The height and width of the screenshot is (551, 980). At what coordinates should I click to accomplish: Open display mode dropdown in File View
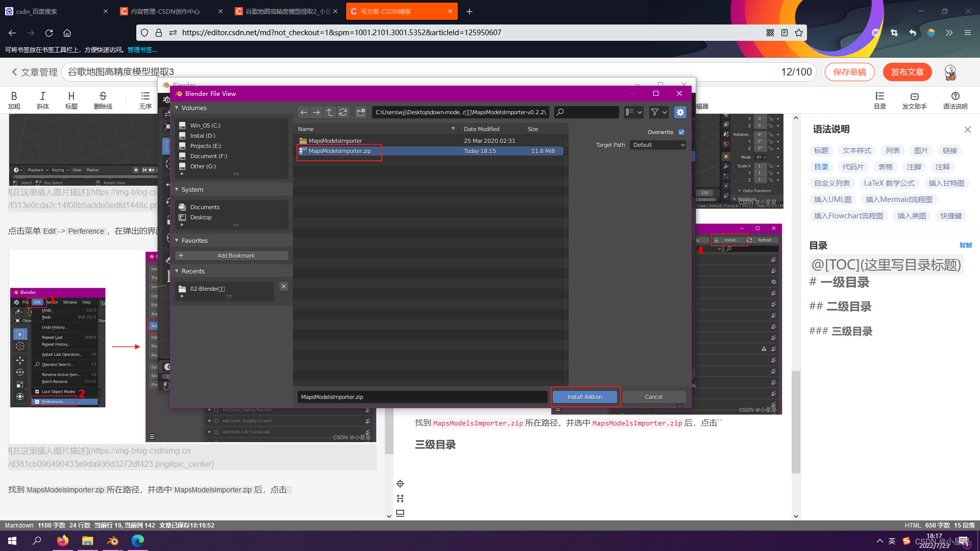click(634, 112)
